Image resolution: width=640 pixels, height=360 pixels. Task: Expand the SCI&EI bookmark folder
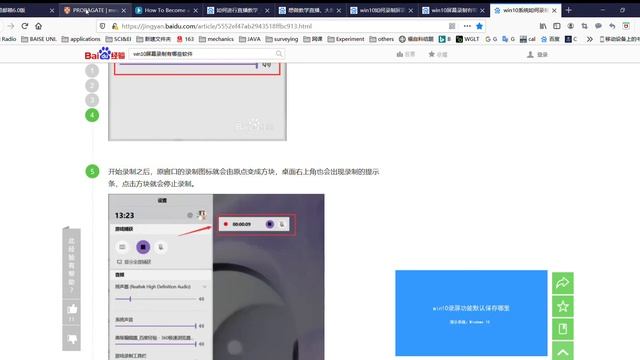tap(118, 39)
